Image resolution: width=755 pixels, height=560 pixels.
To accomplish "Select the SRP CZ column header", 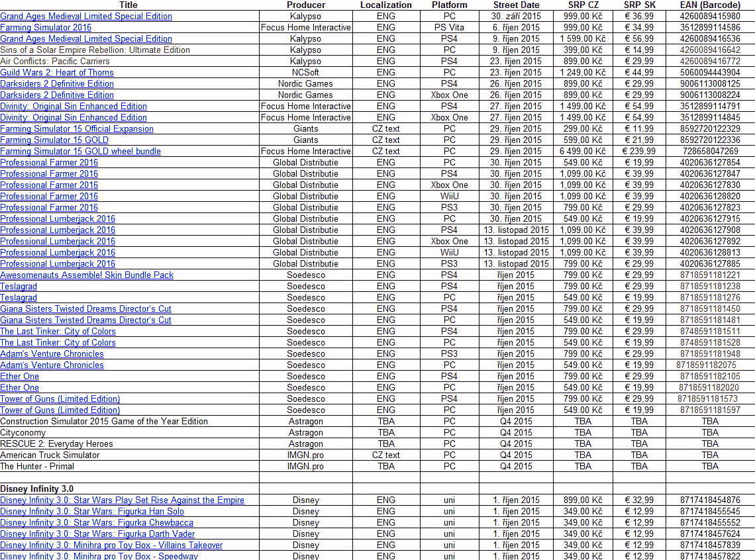I will tap(583, 5).
